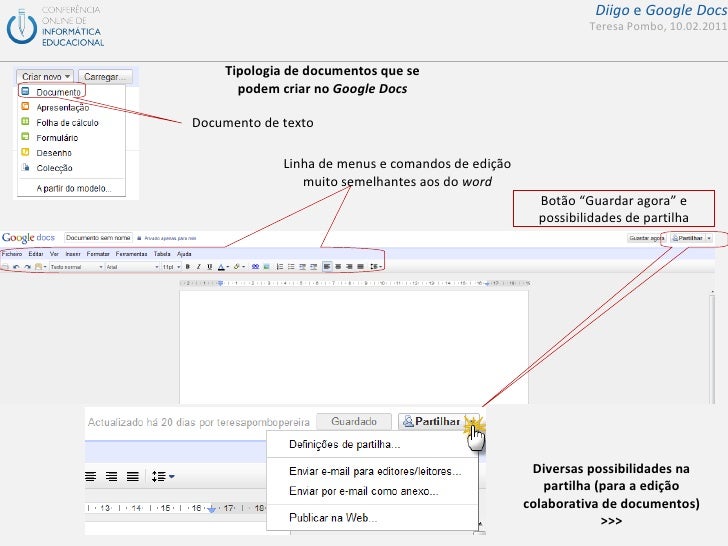Image resolution: width=728 pixels, height=546 pixels.
Task: Click the large Partilhar button
Action: [x=432, y=422]
